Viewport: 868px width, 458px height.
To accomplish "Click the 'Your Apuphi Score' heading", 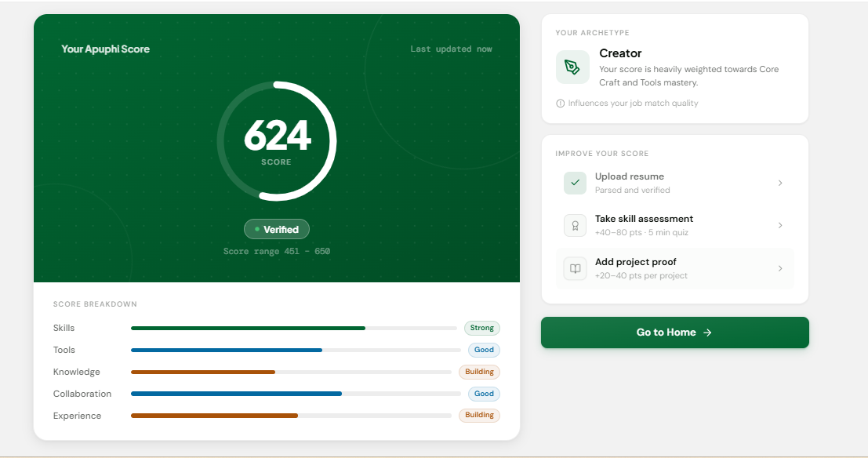I will pyautogui.click(x=105, y=49).
